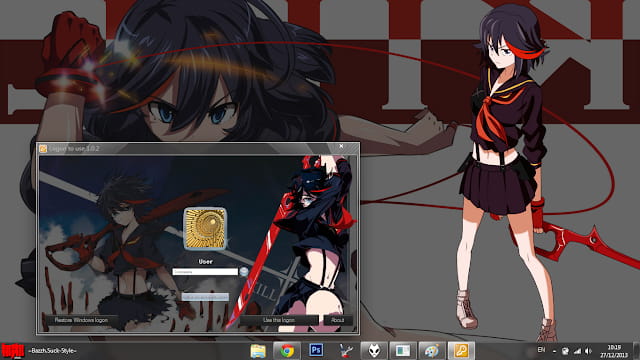Click the round submit arrow beside the password field

pos(244,271)
